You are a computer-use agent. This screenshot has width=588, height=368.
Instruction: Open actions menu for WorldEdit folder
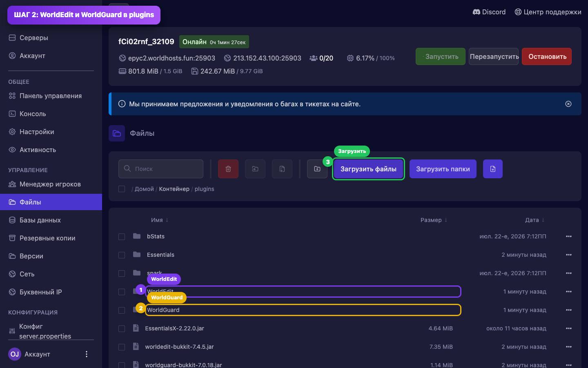coord(569,292)
